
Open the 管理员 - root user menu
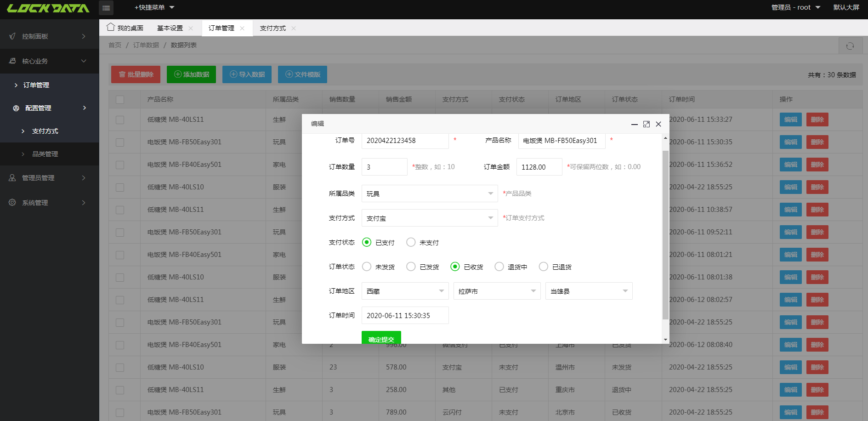pyautogui.click(x=796, y=7)
